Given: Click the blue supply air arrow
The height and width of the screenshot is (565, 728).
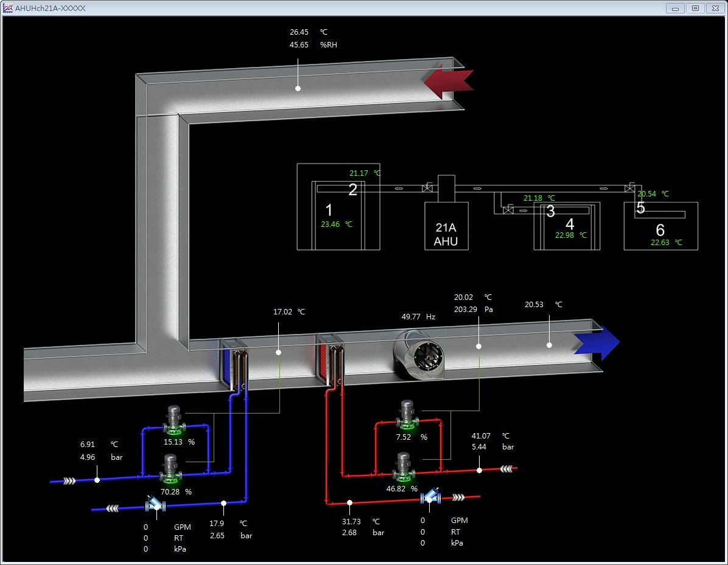Looking at the screenshot, I should pos(596,343).
